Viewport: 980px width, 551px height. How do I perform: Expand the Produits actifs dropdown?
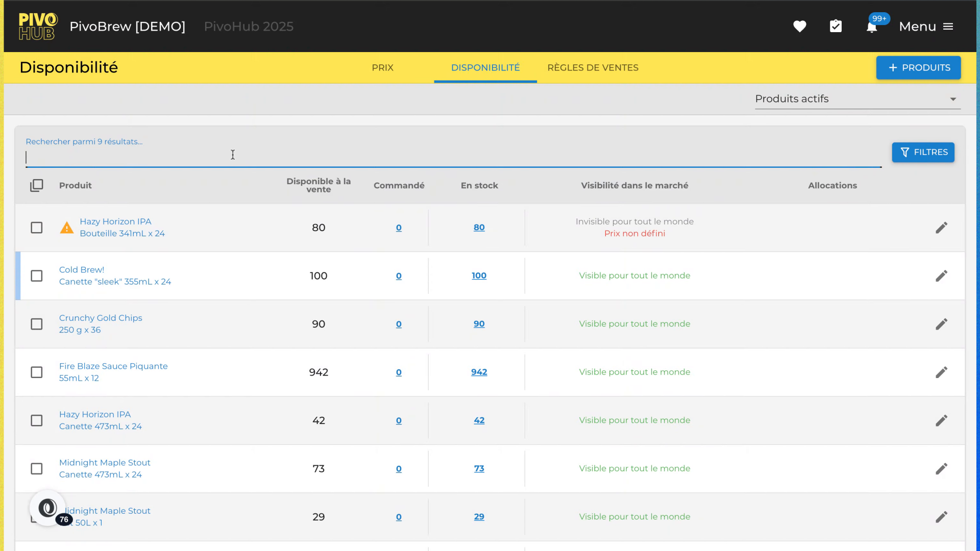click(x=857, y=99)
